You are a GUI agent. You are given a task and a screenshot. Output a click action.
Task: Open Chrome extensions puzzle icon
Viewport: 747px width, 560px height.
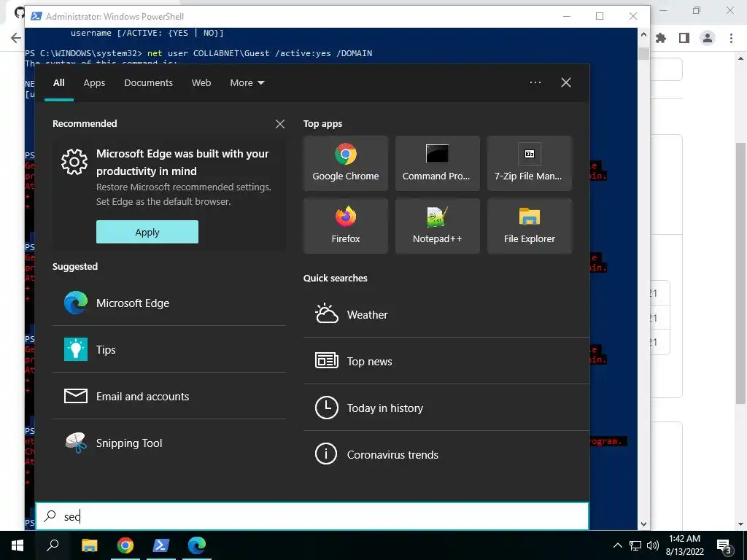[x=661, y=38]
